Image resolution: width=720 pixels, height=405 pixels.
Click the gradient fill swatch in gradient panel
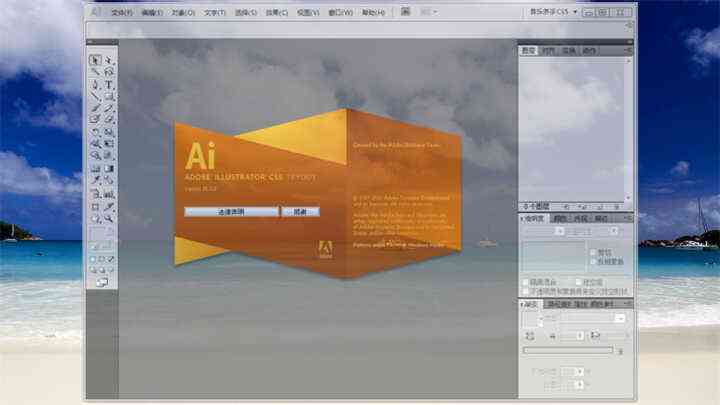(530, 319)
